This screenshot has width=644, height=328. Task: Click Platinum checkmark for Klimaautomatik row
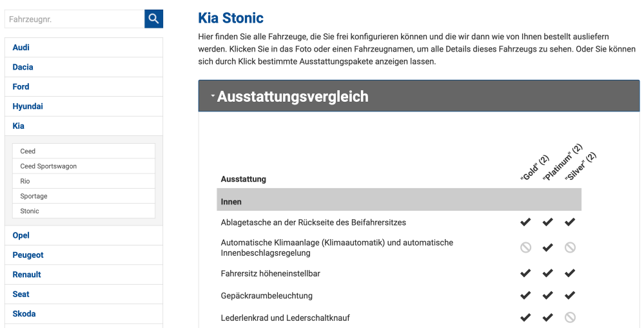click(x=547, y=247)
